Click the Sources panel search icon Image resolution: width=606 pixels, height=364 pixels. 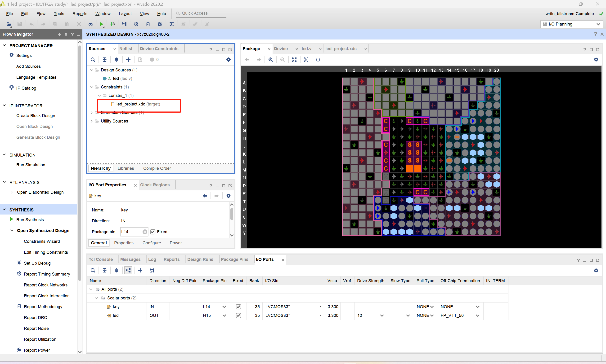coord(93,60)
